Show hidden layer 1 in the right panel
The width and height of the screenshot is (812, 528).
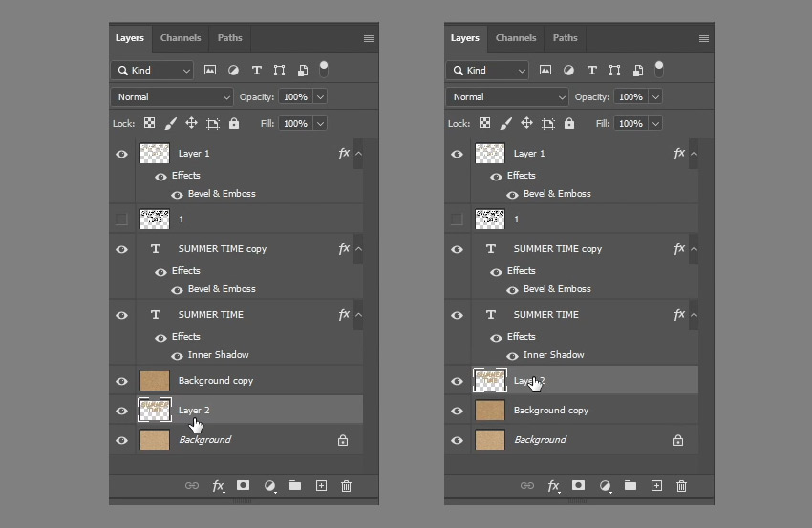[x=457, y=220]
